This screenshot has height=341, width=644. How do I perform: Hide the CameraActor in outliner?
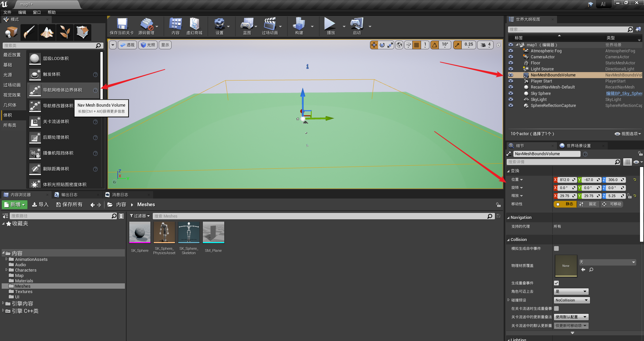pyautogui.click(x=511, y=57)
